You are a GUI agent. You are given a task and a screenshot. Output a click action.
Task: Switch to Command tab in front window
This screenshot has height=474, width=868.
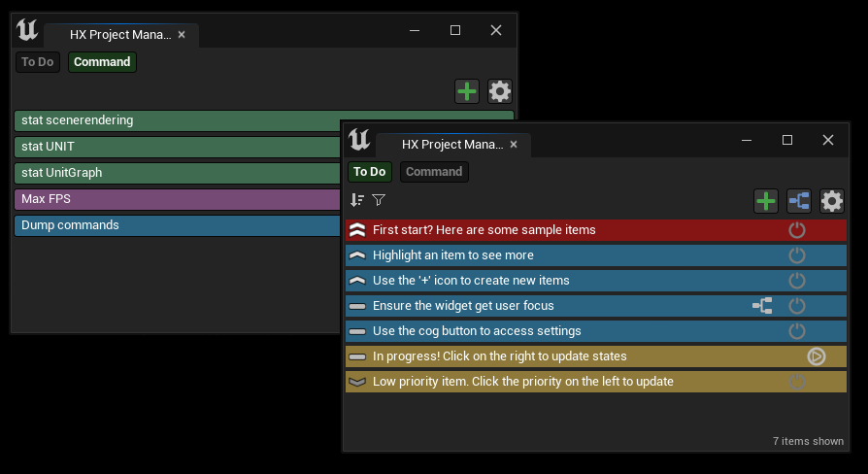coord(434,172)
